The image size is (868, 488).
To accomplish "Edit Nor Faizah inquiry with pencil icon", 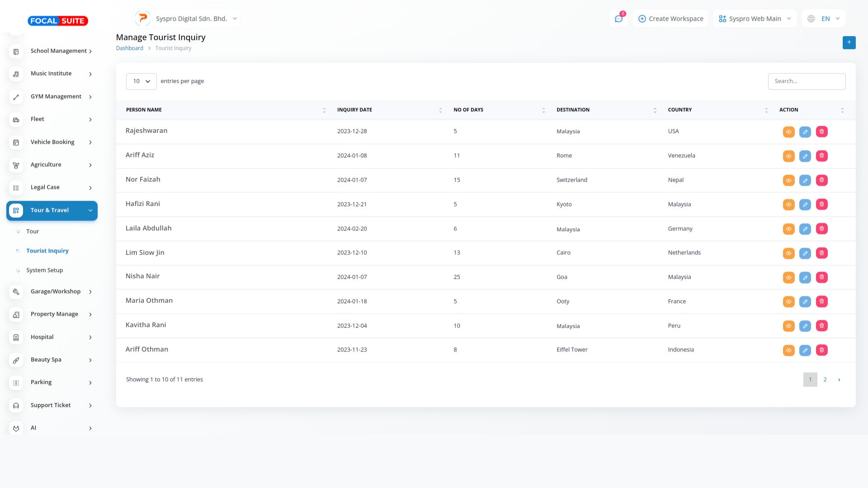I will coord(805,180).
